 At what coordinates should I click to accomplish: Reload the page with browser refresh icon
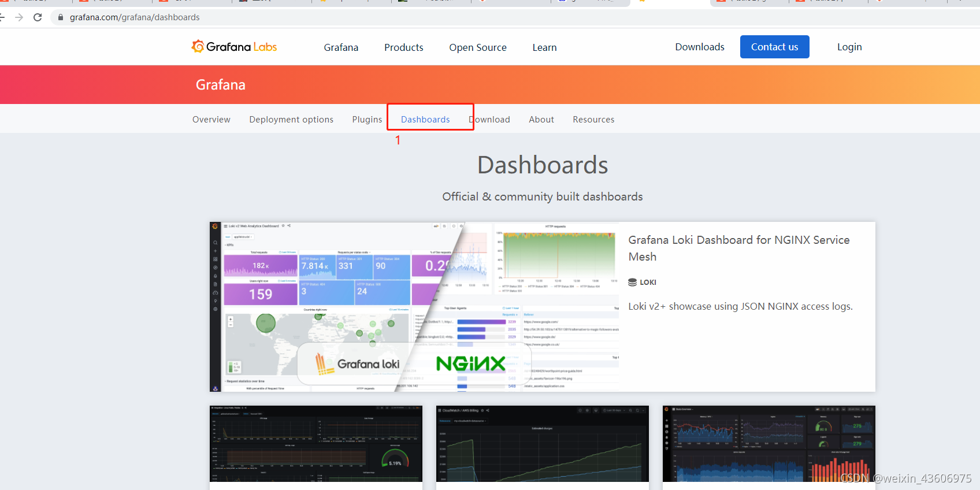[38, 17]
